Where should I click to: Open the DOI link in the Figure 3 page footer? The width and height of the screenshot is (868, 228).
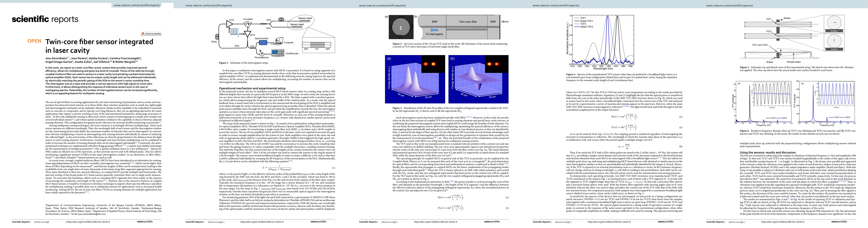point(435,222)
